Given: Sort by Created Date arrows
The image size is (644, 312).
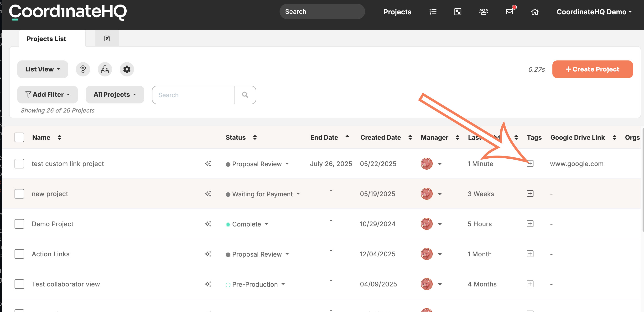Looking at the screenshot, I should coord(410,137).
